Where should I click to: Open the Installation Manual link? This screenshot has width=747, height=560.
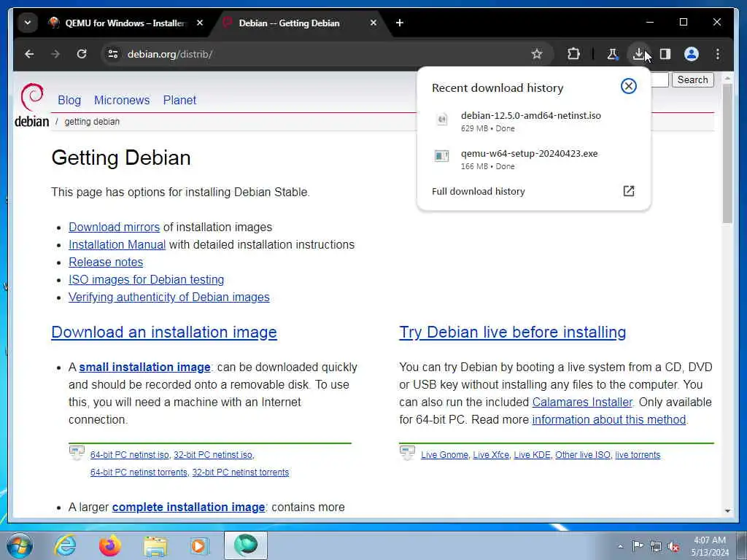point(117,245)
